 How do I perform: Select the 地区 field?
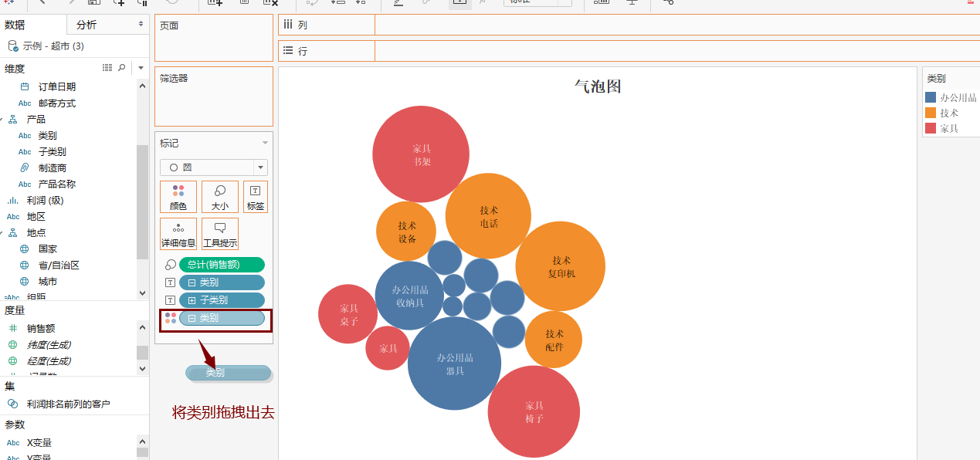click(x=36, y=216)
